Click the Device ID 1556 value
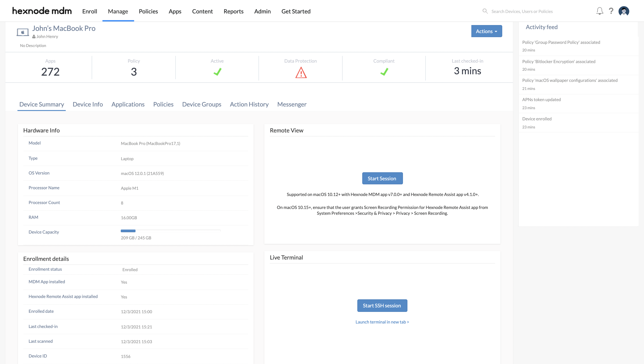Viewport: 644px width, 364px height. [x=125, y=356]
